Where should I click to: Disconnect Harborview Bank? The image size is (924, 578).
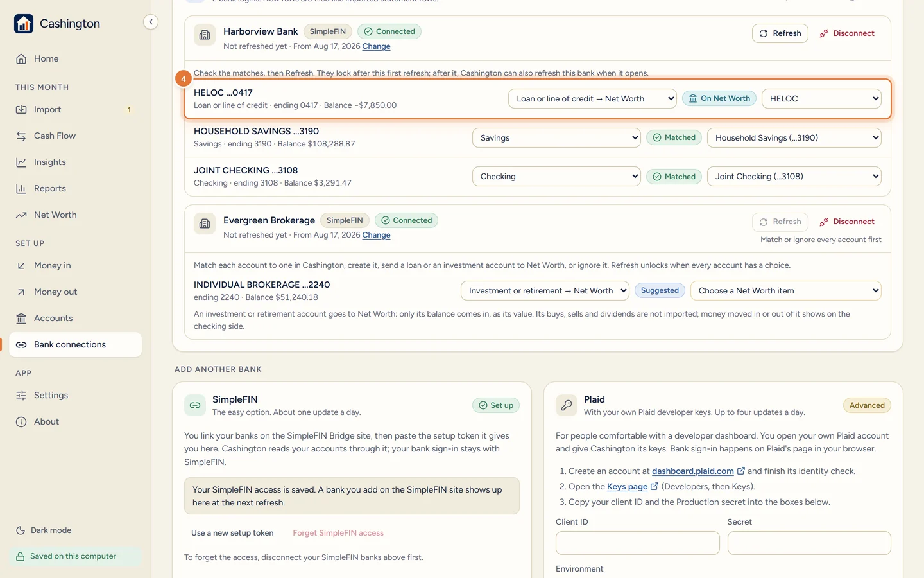click(847, 33)
